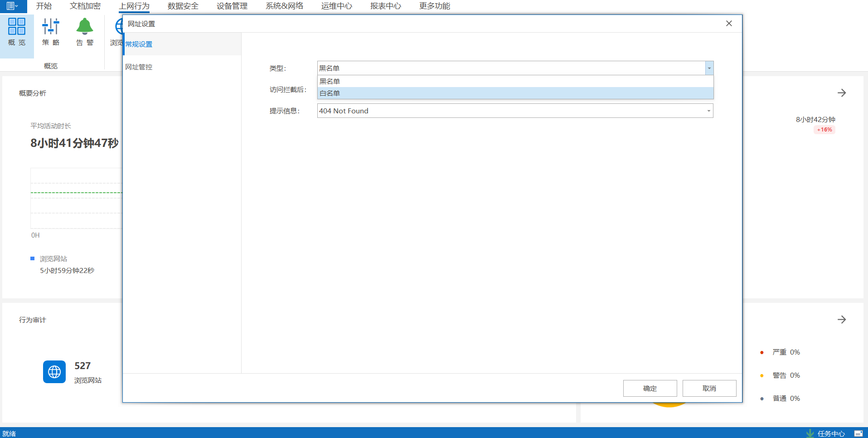Close the 网址设置 dialog

coord(729,24)
